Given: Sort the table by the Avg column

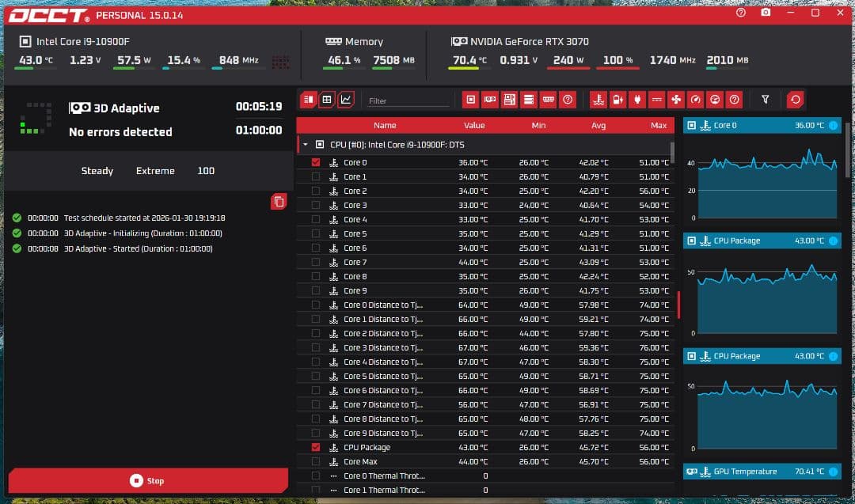Looking at the screenshot, I should [598, 125].
